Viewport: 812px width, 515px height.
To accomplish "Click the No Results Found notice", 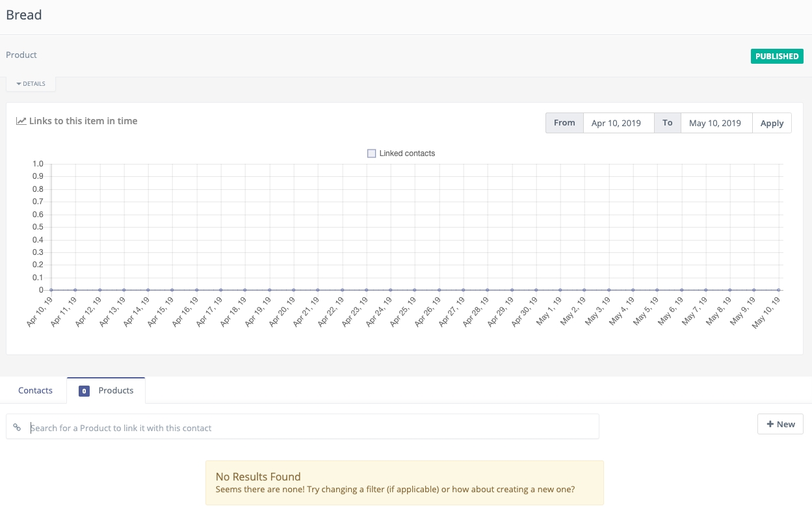I will click(x=404, y=482).
